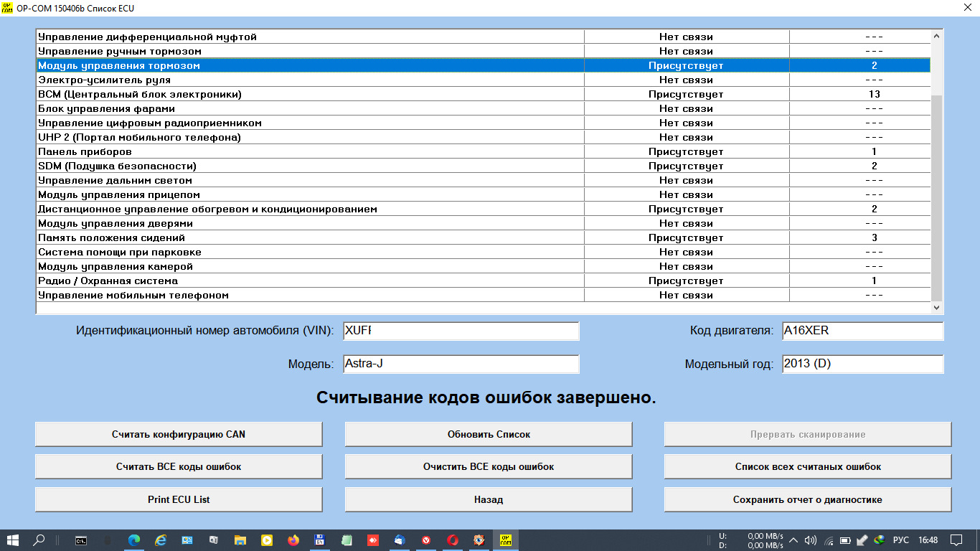Select 'UHP 2 (Портал мобильного телефона)' row
Image resolution: width=980 pixels, height=551 pixels.
(x=484, y=137)
